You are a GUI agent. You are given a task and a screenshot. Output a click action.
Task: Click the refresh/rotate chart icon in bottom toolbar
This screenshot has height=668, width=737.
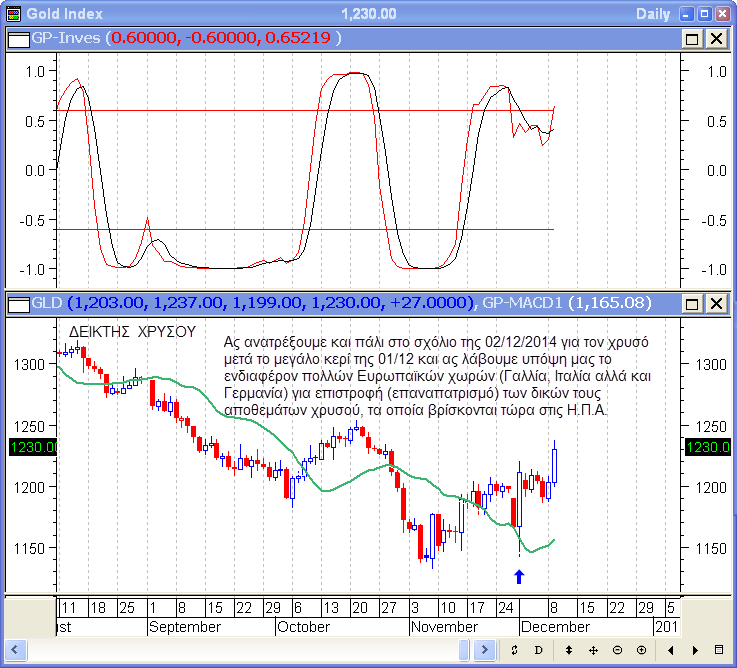514,650
